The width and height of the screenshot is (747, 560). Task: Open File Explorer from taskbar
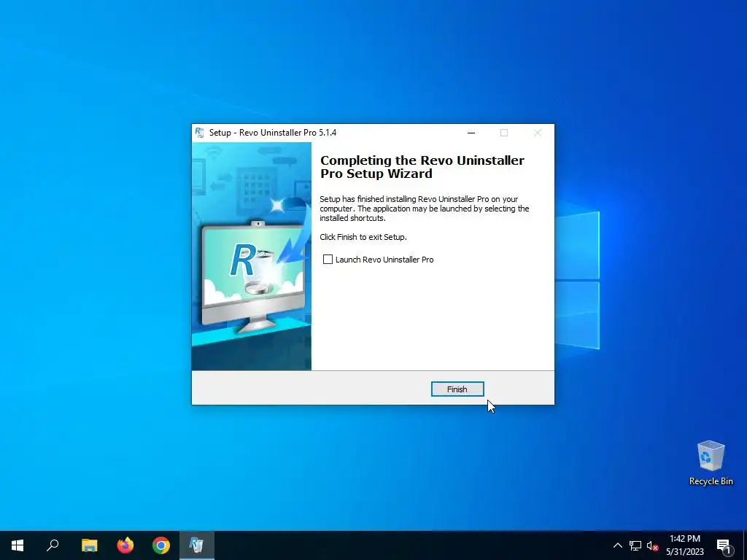tap(89, 545)
